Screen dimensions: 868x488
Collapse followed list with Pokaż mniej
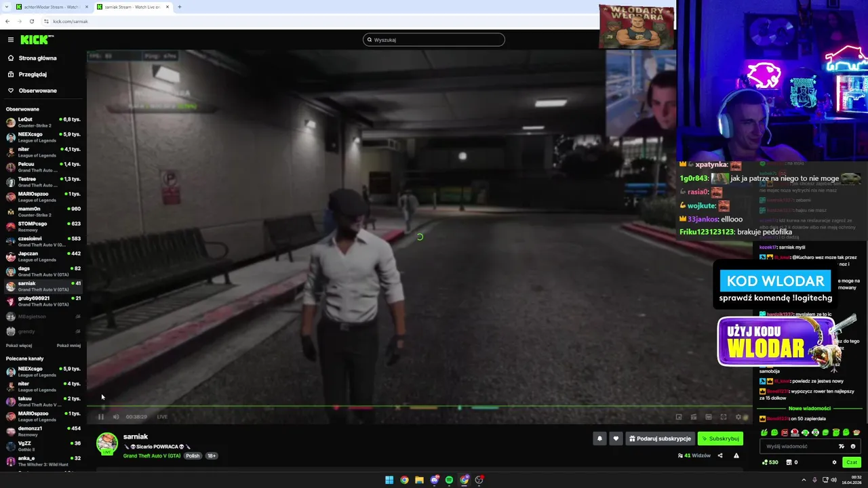pyautogui.click(x=68, y=346)
